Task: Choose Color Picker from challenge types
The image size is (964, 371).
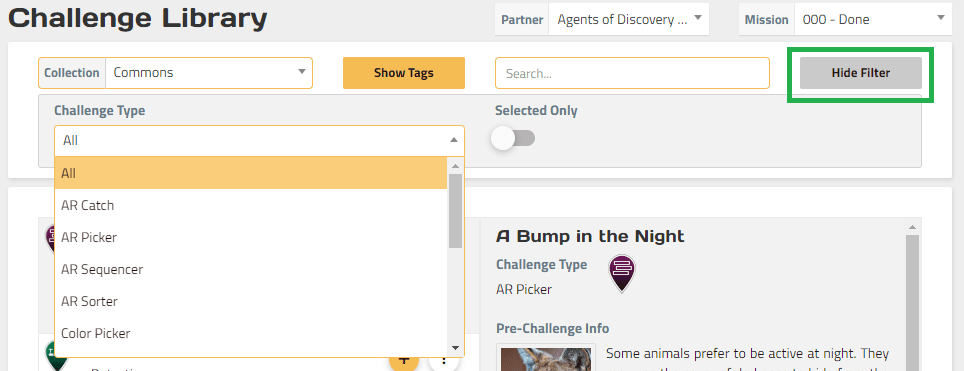Action: coord(251,333)
